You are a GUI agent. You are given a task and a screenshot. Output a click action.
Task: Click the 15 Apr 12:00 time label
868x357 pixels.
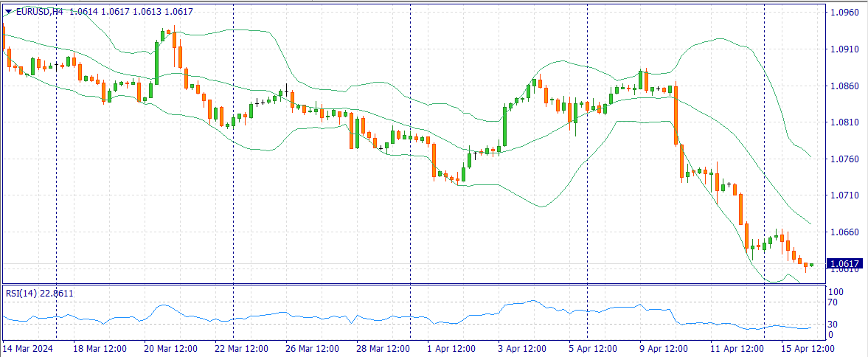tap(806, 348)
